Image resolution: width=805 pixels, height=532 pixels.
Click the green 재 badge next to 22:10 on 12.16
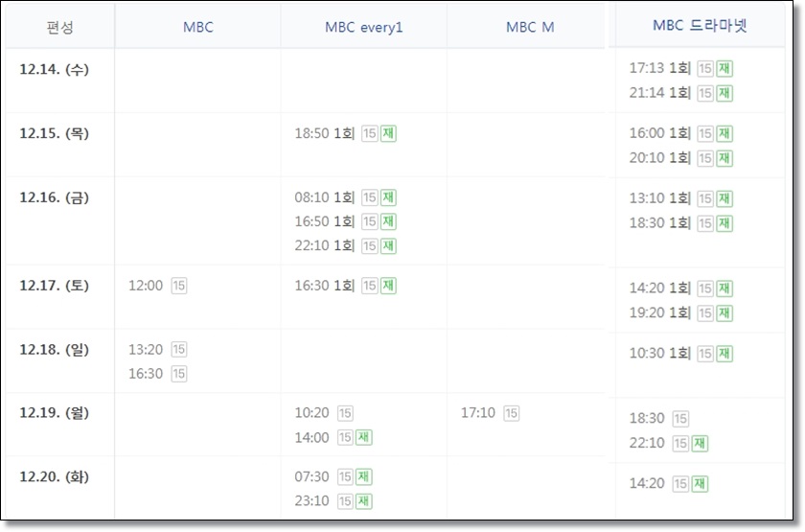point(389,246)
